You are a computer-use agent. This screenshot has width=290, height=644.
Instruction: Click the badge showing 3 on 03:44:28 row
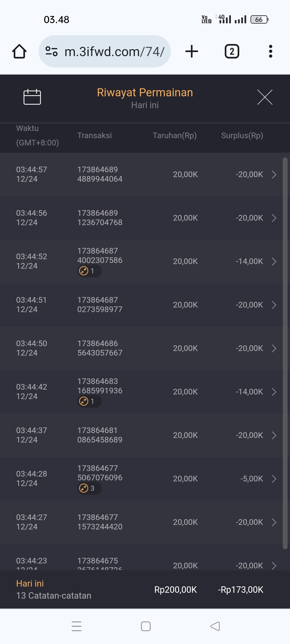point(89,488)
